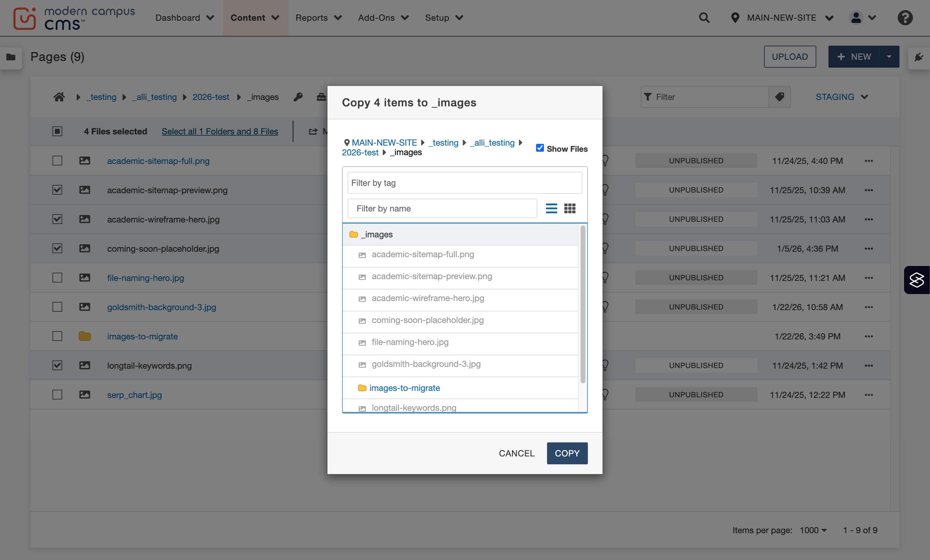
Task: Click the home breadcrumb icon
Action: coord(59,97)
